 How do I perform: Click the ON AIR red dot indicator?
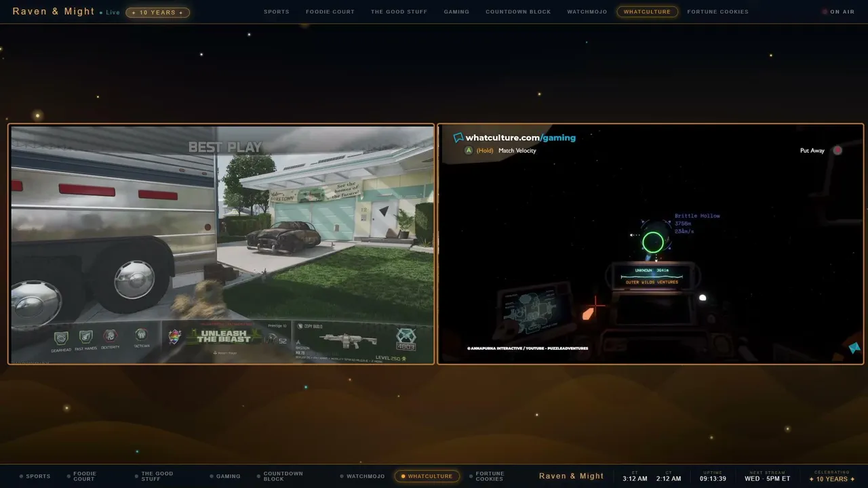pos(825,12)
